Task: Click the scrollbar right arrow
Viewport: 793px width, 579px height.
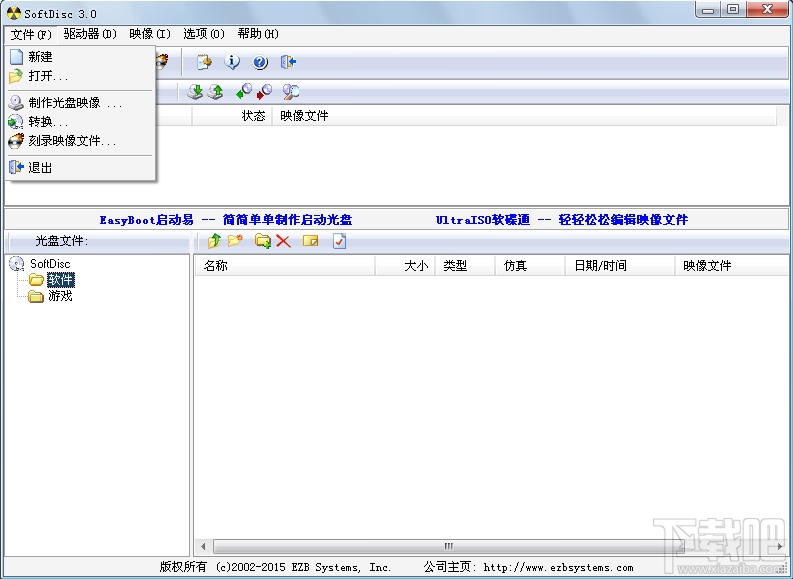Action: point(780,546)
